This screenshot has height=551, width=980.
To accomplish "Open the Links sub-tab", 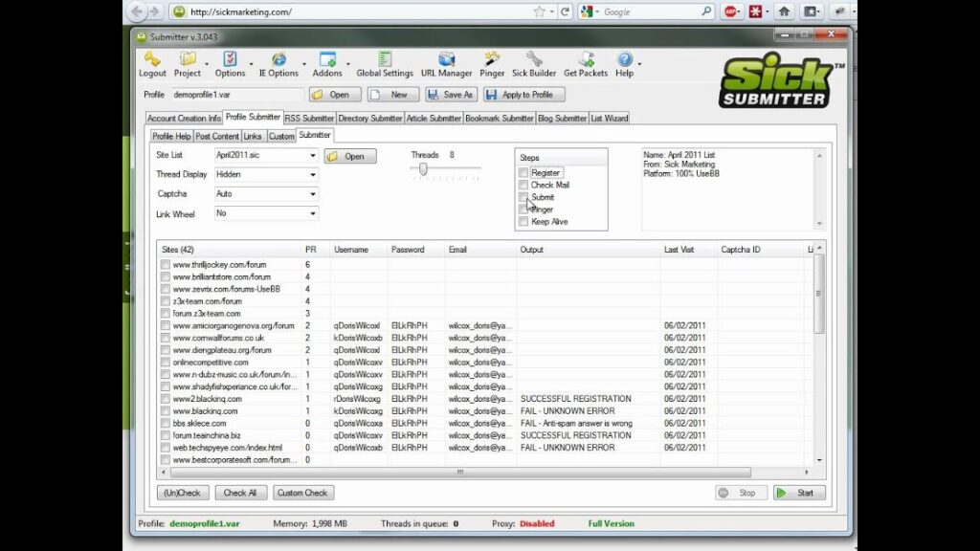I will click(253, 136).
